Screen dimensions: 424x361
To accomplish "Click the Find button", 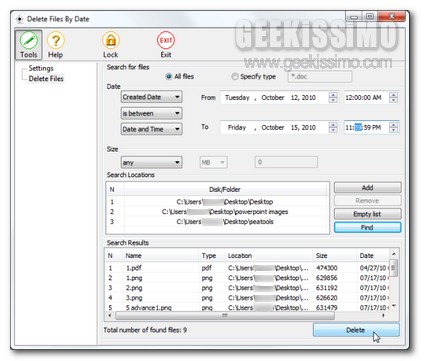I will [367, 227].
